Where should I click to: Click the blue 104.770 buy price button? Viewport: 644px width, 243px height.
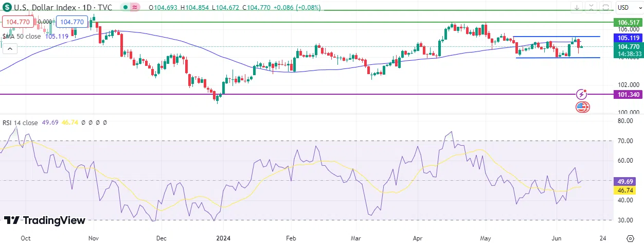(x=71, y=22)
